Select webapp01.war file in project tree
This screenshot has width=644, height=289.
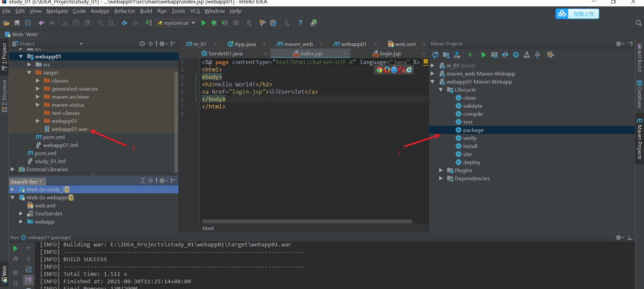click(69, 129)
